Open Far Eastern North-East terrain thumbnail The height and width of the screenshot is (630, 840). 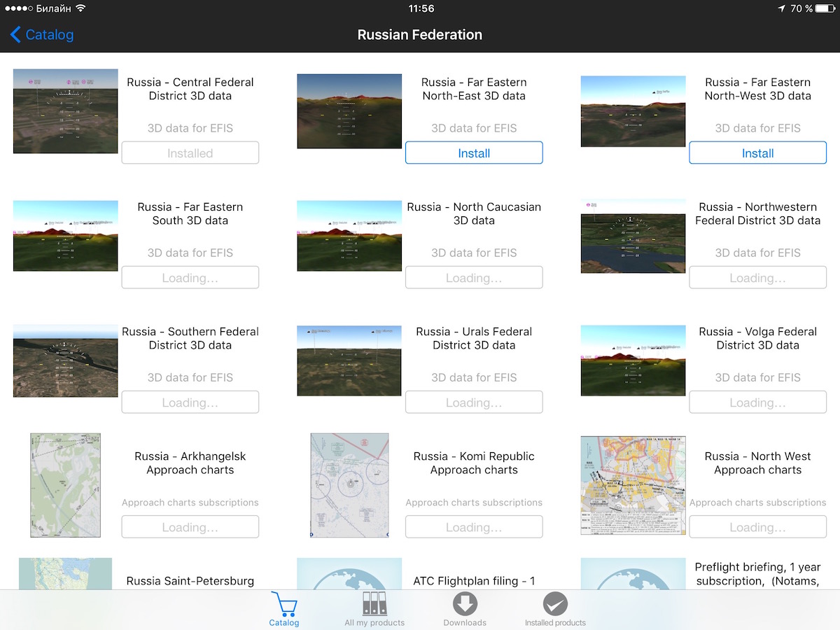(x=349, y=111)
